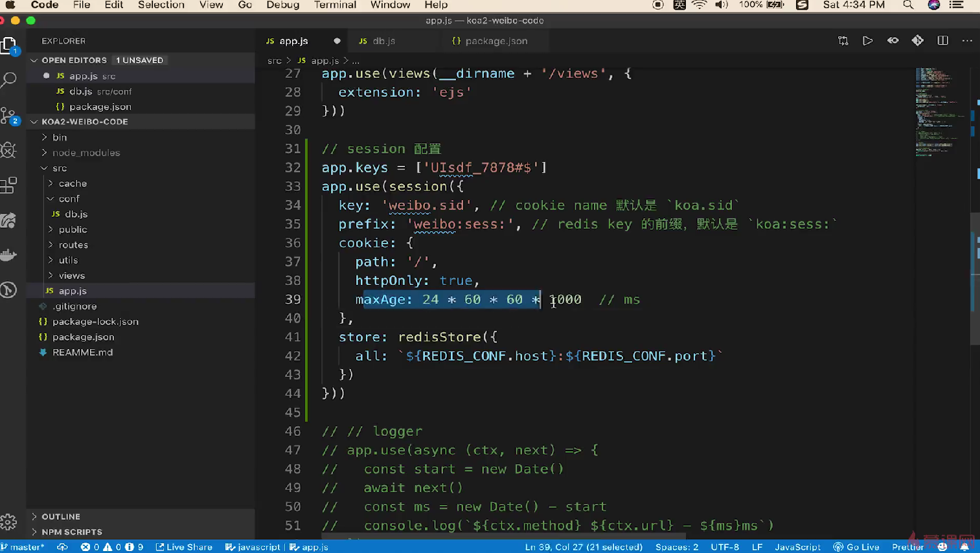The width and height of the screenshot is (980, 553).
Task: Change the JavaScript language mode
Action: click(x=797, y=547)
